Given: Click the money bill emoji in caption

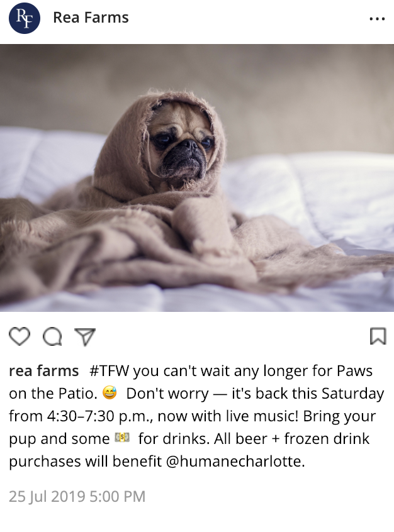Looking at the screenshot, I should 122,438.
